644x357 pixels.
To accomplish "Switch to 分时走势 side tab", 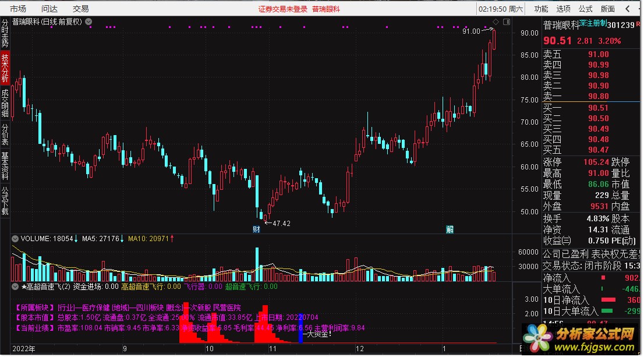I will [x=5, y=33].
